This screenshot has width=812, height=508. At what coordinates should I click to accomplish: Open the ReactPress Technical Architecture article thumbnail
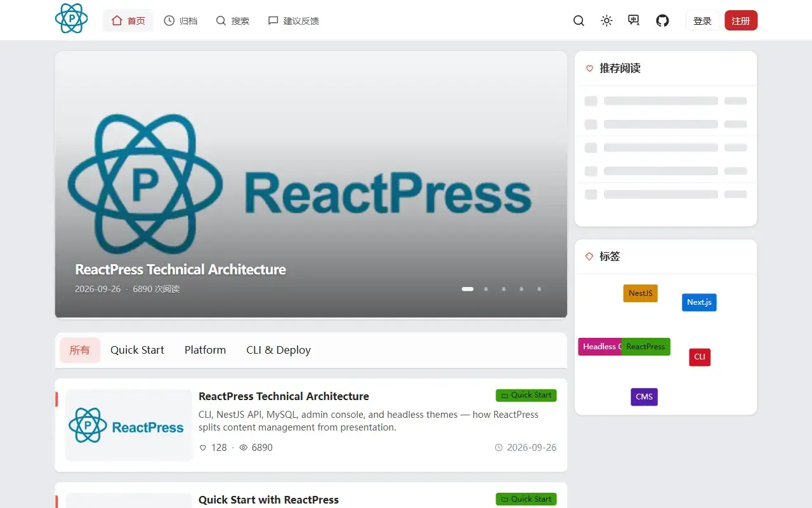coord(129,425)
